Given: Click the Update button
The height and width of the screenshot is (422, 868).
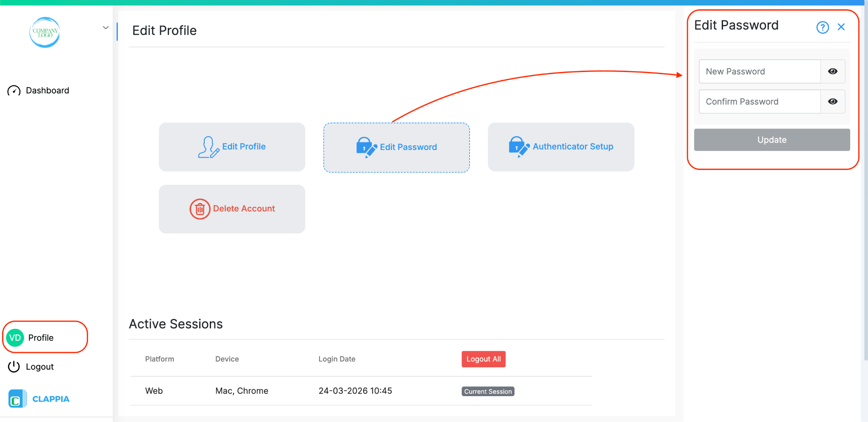Looking at the screenshot, I should click(x=772, y=140).
